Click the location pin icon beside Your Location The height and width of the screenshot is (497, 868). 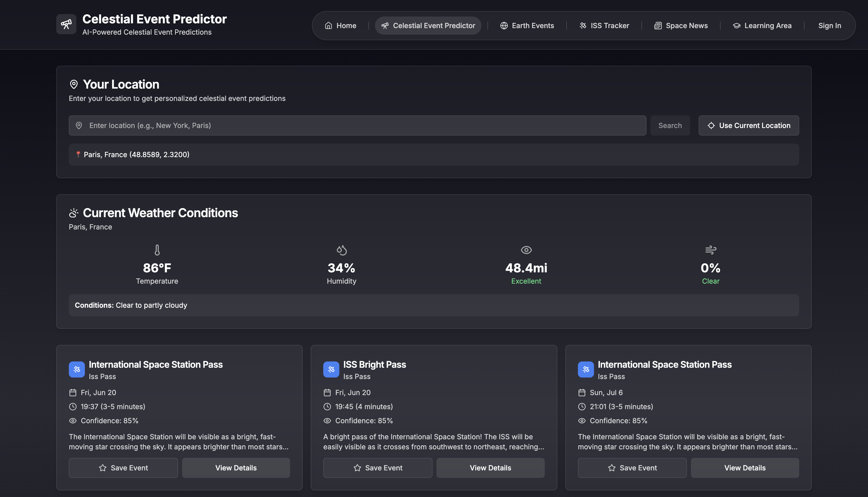74,84
